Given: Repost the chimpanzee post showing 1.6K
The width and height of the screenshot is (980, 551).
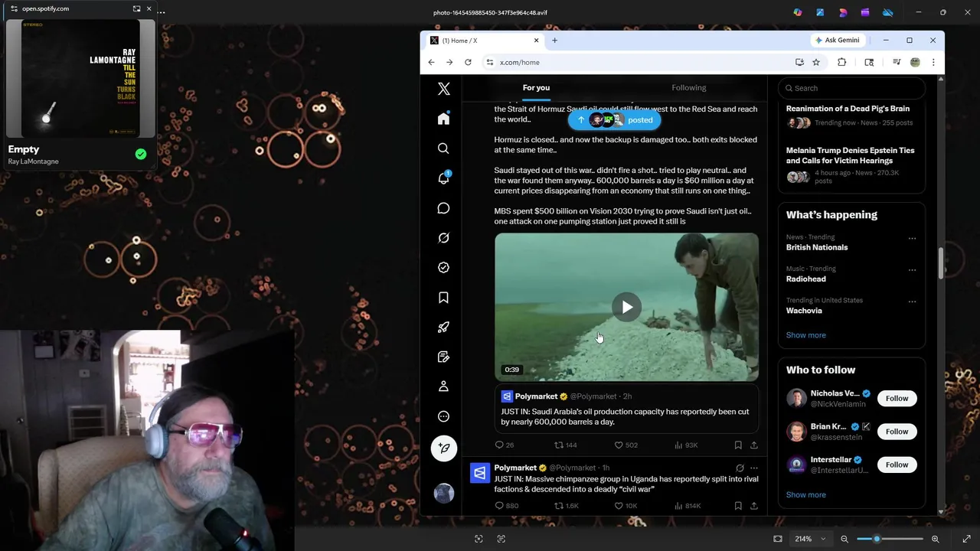Looking at the screenshot, I should tap(567, 506).
